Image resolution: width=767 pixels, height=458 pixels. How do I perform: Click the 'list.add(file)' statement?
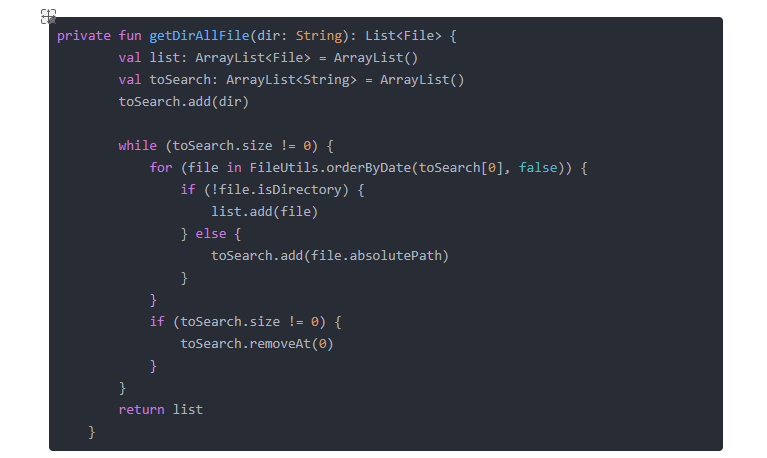click(x=264, y=212)
